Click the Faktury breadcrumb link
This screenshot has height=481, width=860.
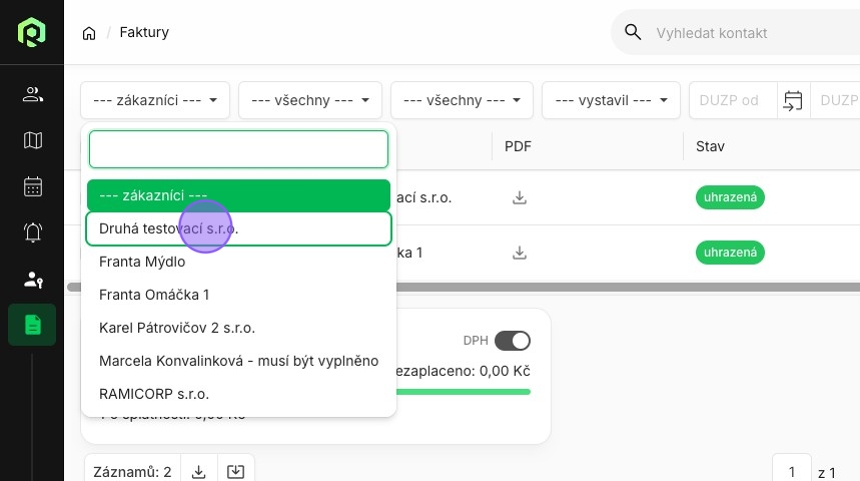[144, 32]
